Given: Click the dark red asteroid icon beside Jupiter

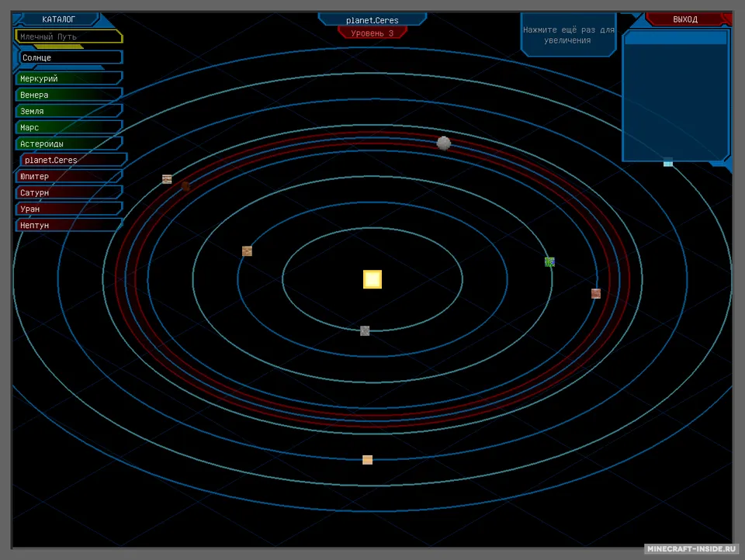Looking at the screenshot, I should (x=185, y=186).
